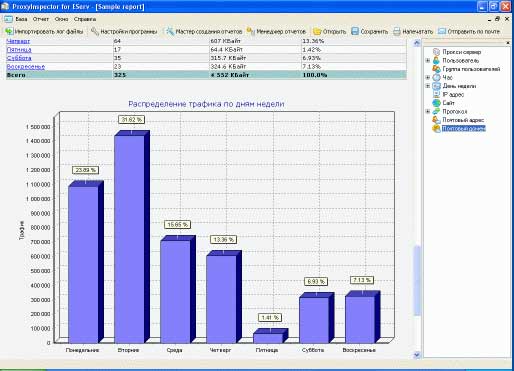514x371 pixels.
Task: Expand the Час tree node
Action: click(428, 77)
